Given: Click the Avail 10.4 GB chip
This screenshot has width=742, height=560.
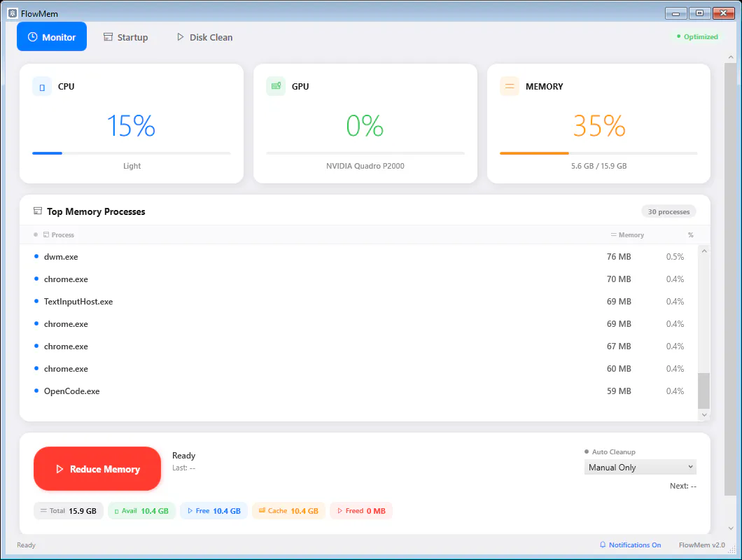Looking at the screenshot, I should pyautogui.click(x=141, y=511).
